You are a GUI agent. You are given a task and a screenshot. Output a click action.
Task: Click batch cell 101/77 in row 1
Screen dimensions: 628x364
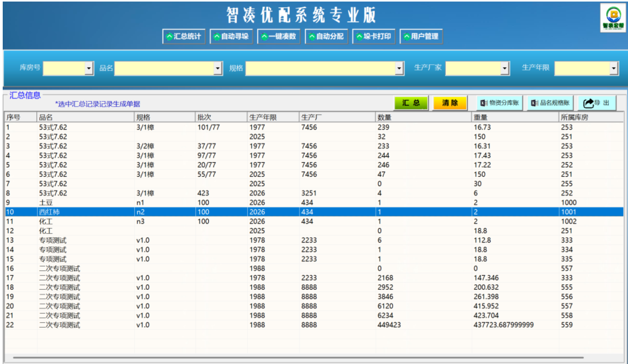click(208, 127)
